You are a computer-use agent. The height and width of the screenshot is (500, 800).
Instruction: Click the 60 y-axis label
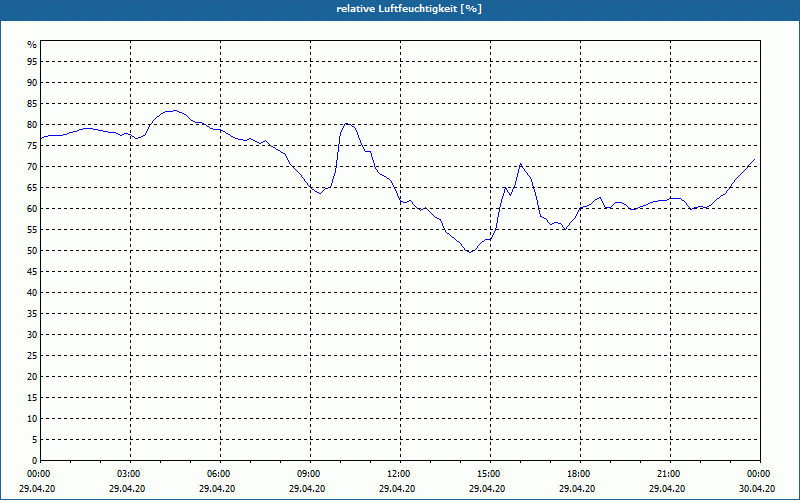(x=32, y=209)
